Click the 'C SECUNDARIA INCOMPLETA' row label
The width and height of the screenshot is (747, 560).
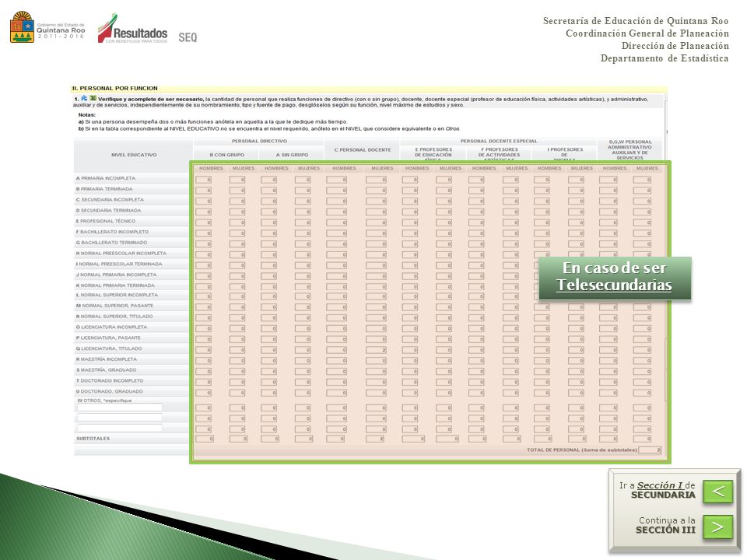pyautogui.click(x=110, y=200)
